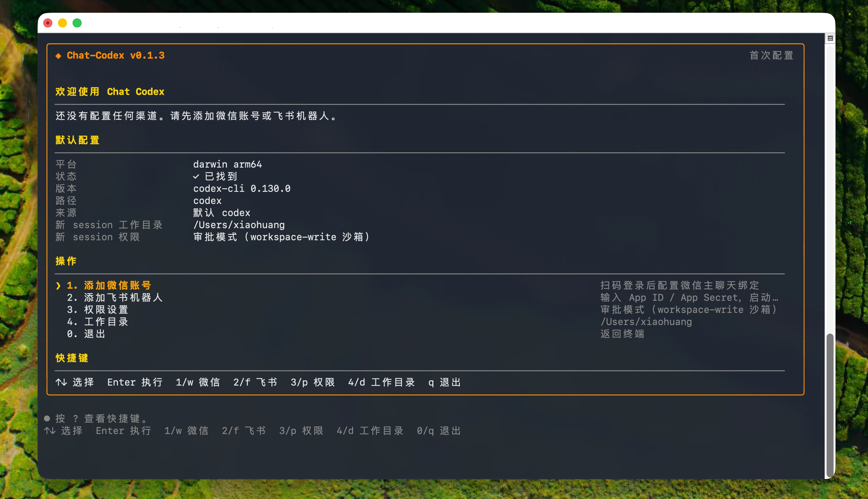This screenshot has height=499, width=868.
Task: Click the darwin arm64 value
Action: 227,164
